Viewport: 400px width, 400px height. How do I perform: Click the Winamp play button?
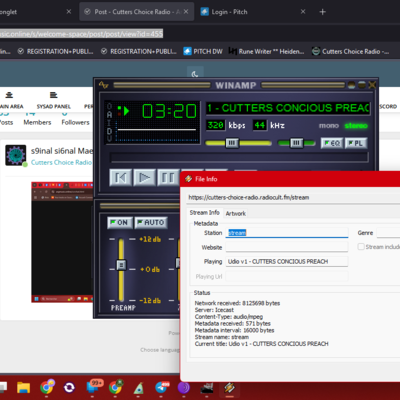coord(144,178)
